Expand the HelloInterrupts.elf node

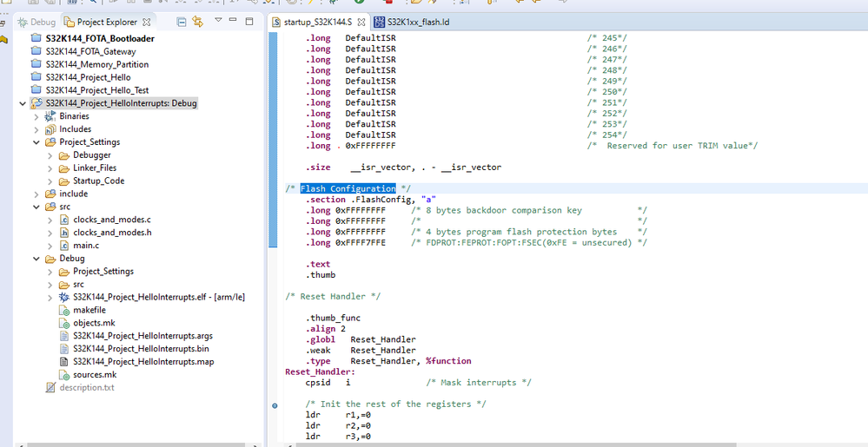point(50,298)
